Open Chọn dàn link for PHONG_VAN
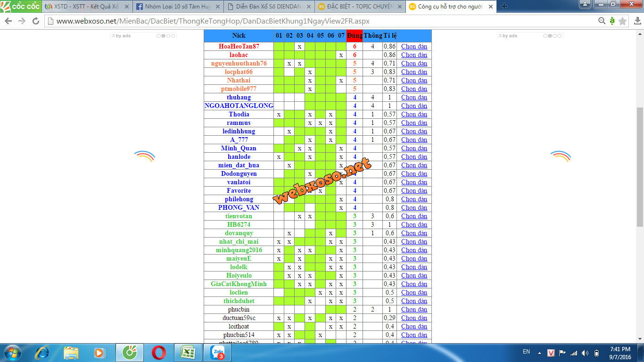Image resolution: width=644 pixels, height=362 pixels. 414,208
